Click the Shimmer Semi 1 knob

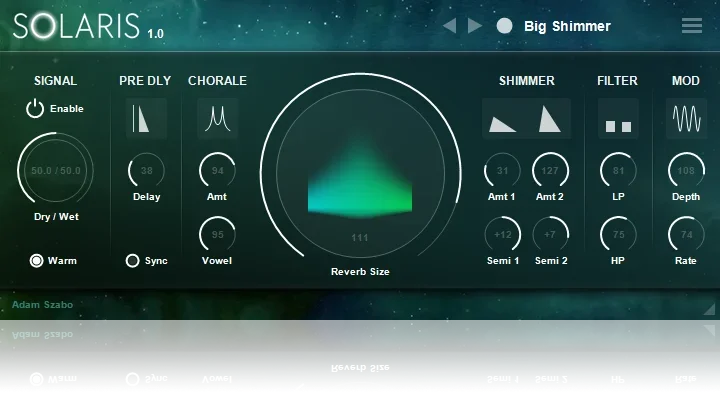[502, 235]
